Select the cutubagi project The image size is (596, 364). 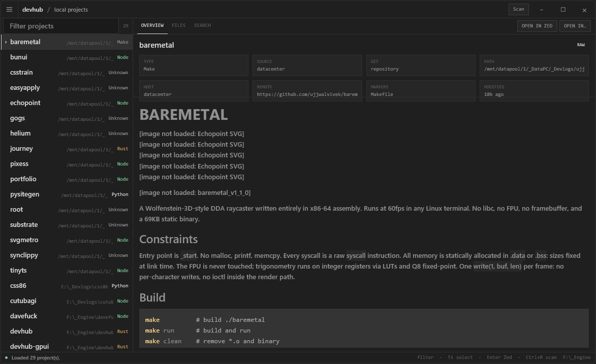coord(67,301)
